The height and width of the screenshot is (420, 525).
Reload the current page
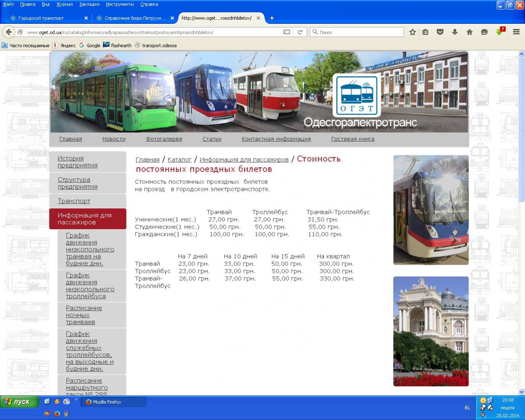coord(300,32)
